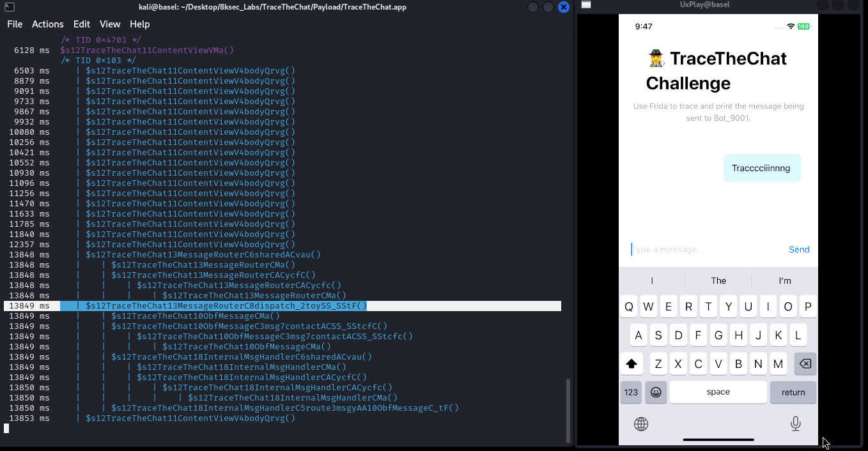The width and height of the screenshot is (868, 451).
Task: Tap the backspace delete key
Action: [805, 364]
